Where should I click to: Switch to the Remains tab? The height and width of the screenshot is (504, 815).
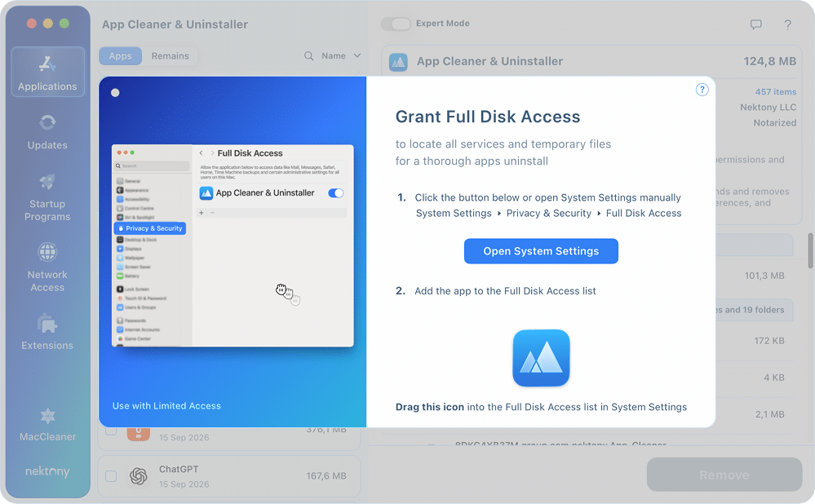click(170, 56)
